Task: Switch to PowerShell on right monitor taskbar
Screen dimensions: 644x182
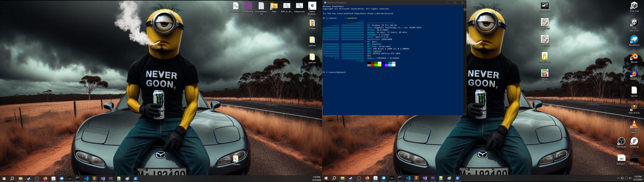Action: (458, 178)
